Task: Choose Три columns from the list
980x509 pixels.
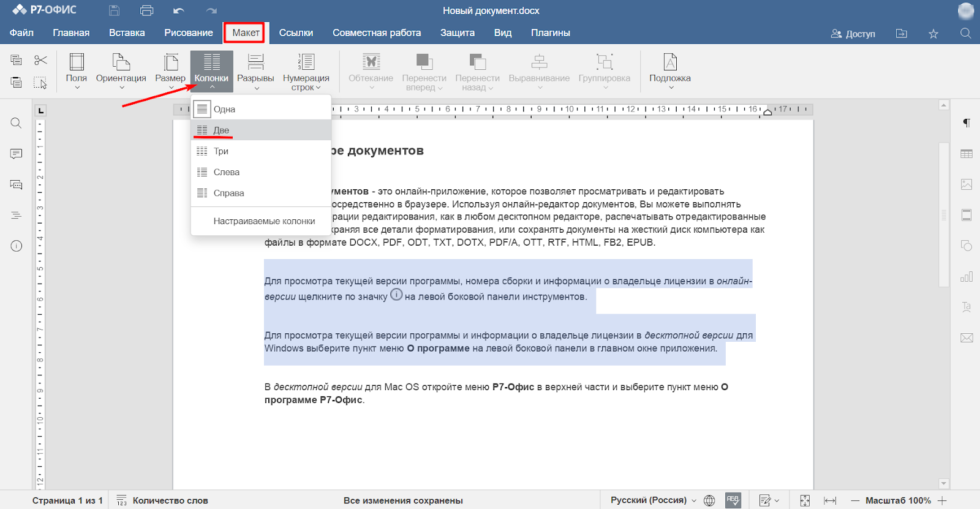Action: [261, 151]
